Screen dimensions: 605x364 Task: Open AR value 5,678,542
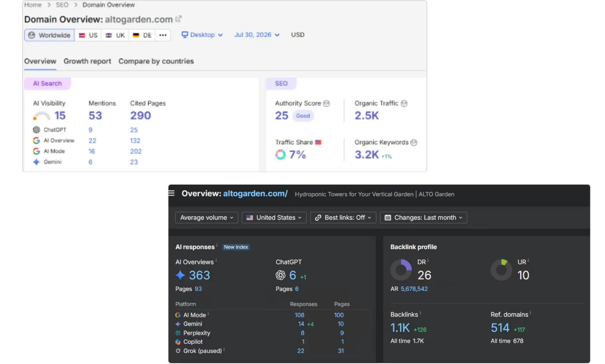(414, 289)
